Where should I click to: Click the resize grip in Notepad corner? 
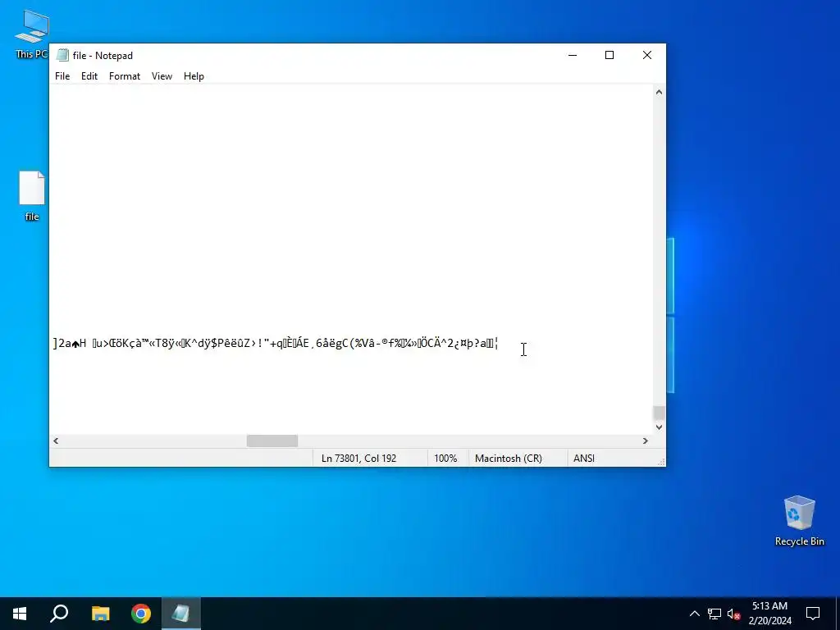pyautogui.click(x=661, y=462)
